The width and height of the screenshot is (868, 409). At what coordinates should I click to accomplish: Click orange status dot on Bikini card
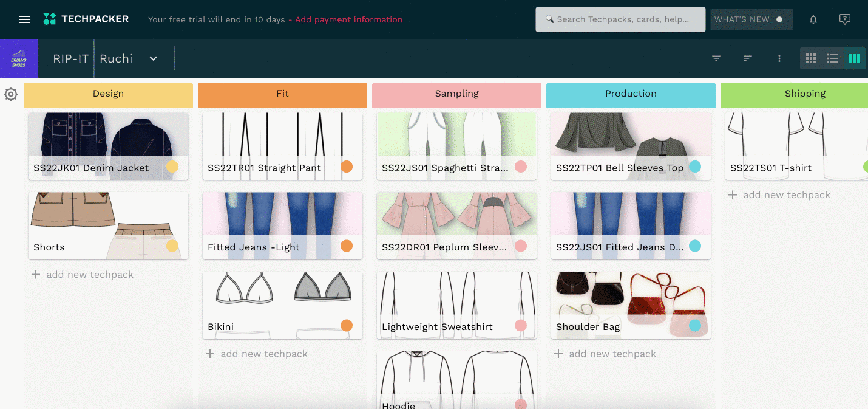point(347,326)
